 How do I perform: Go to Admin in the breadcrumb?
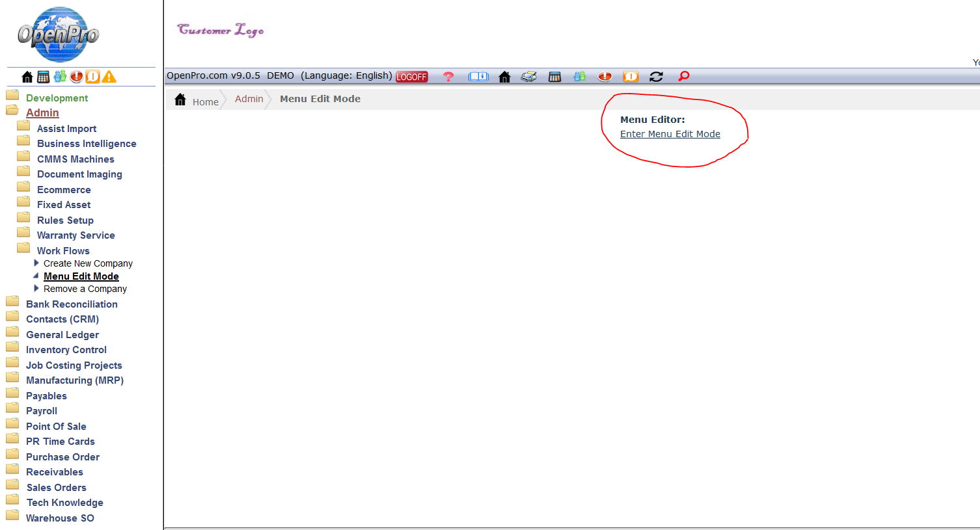[249, 99]
